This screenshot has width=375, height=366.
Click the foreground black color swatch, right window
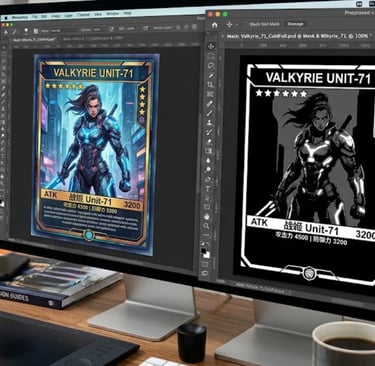(204, 251)
